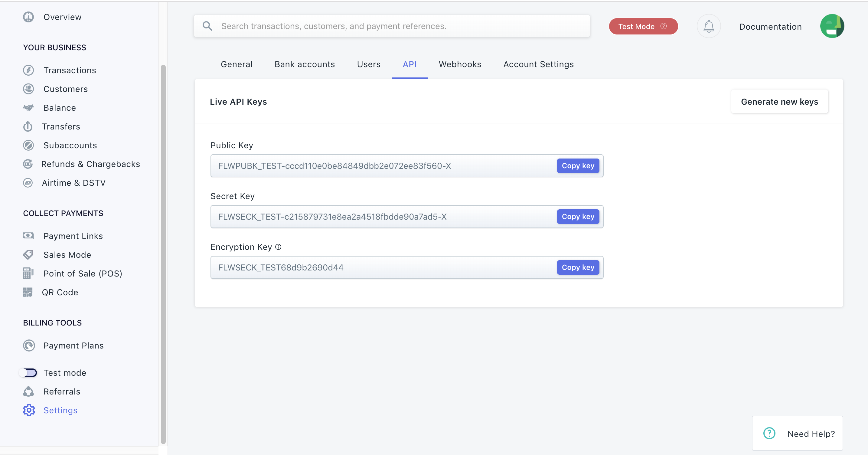Switch to the General tab
Image resolution: width=868 pixels, height=455 pixels.
pos(237,64)
